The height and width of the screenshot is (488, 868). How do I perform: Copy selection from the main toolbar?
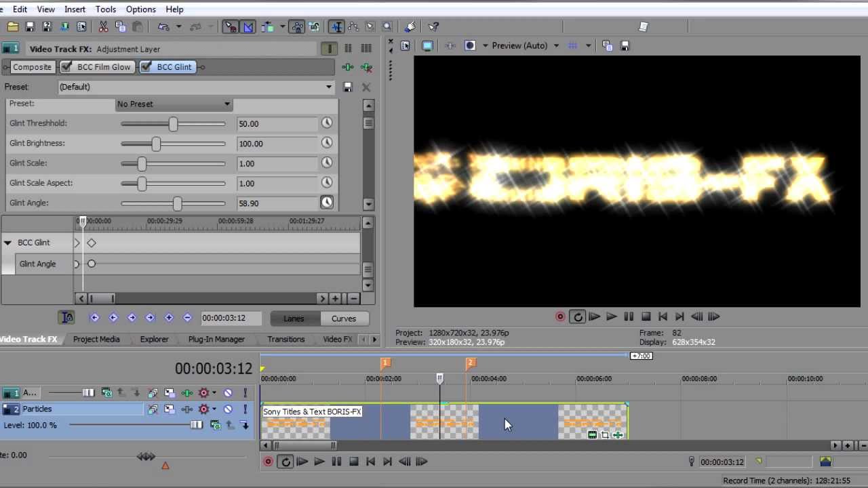(121, 27)
